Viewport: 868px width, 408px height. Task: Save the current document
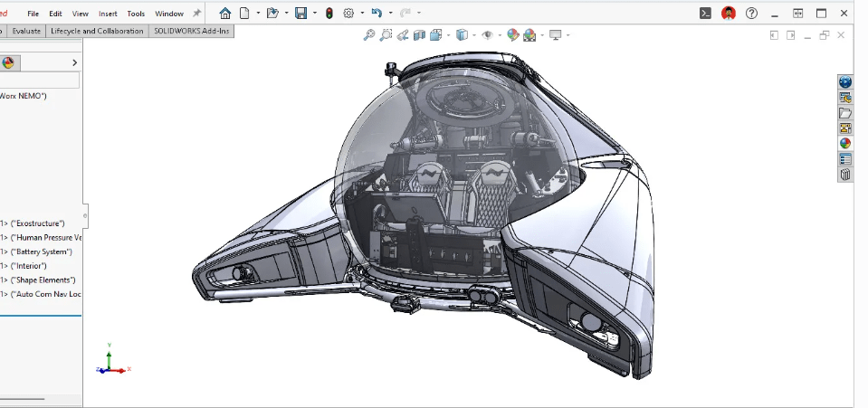click(x=300, y=14)
